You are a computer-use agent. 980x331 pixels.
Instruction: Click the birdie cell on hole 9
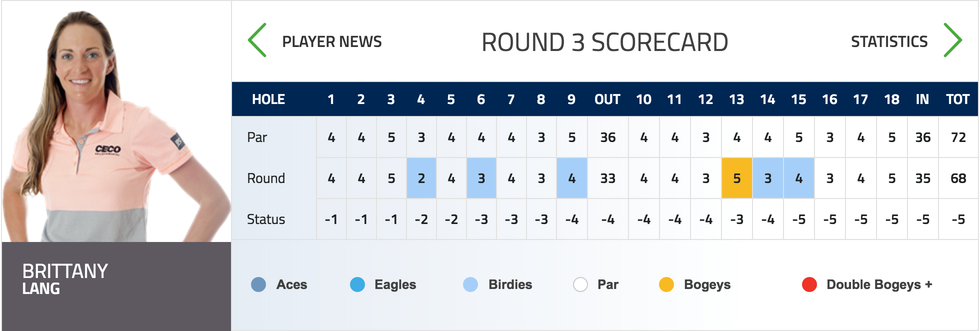pos(572,178)
